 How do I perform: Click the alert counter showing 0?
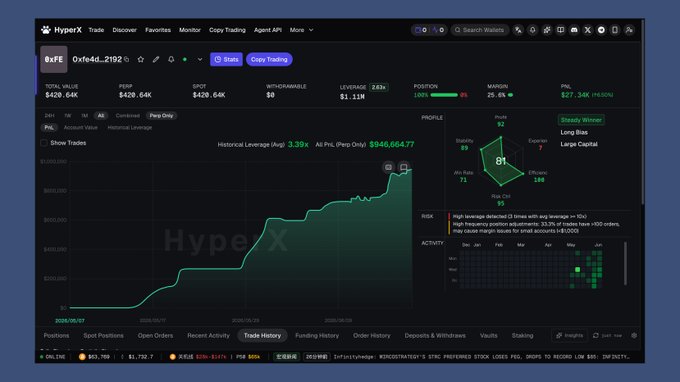pyautogui.click(x=438, y=30)
